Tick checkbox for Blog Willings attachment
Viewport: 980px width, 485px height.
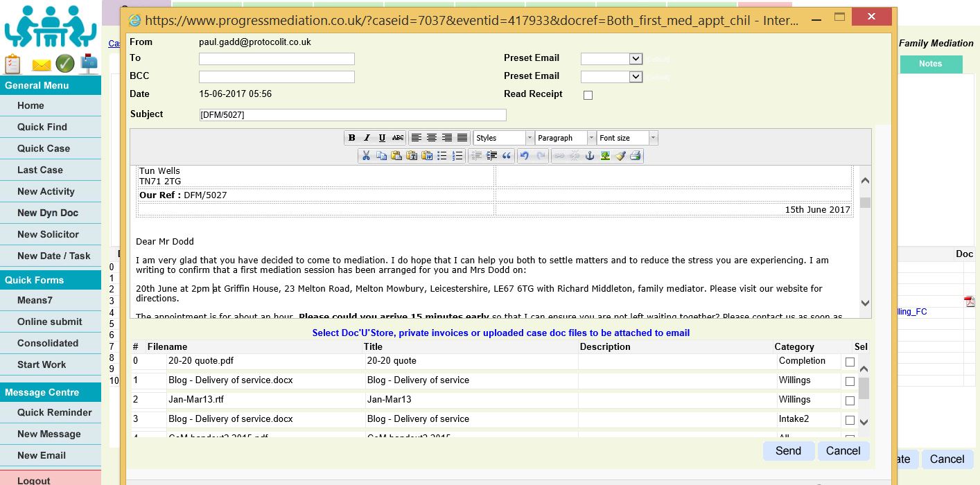[850, 381]
